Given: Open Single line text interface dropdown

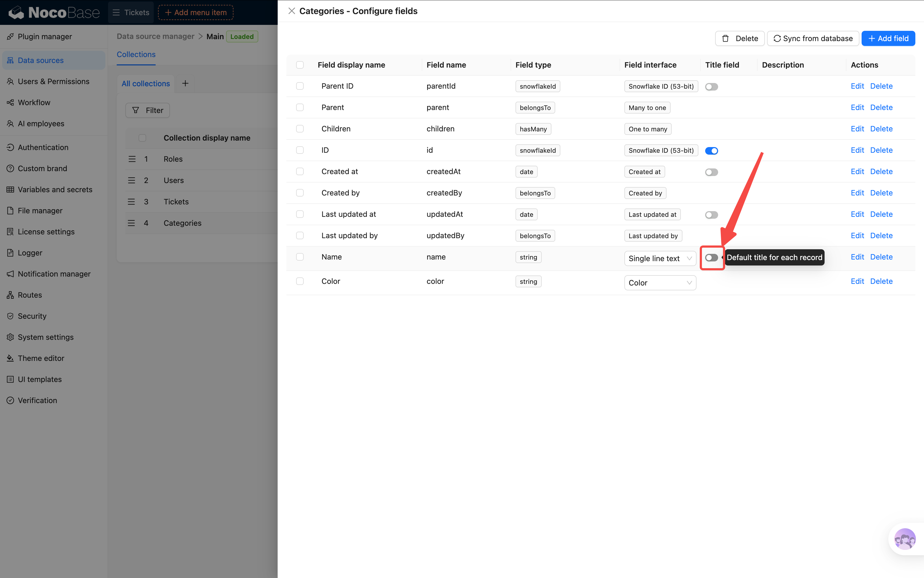Looking at the screenshot, I should tap(660, 258).
